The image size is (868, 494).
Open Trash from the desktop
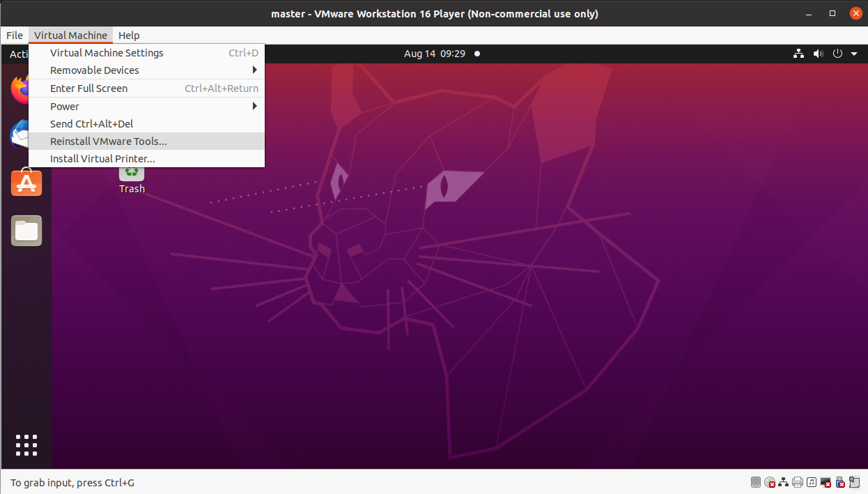131,174
